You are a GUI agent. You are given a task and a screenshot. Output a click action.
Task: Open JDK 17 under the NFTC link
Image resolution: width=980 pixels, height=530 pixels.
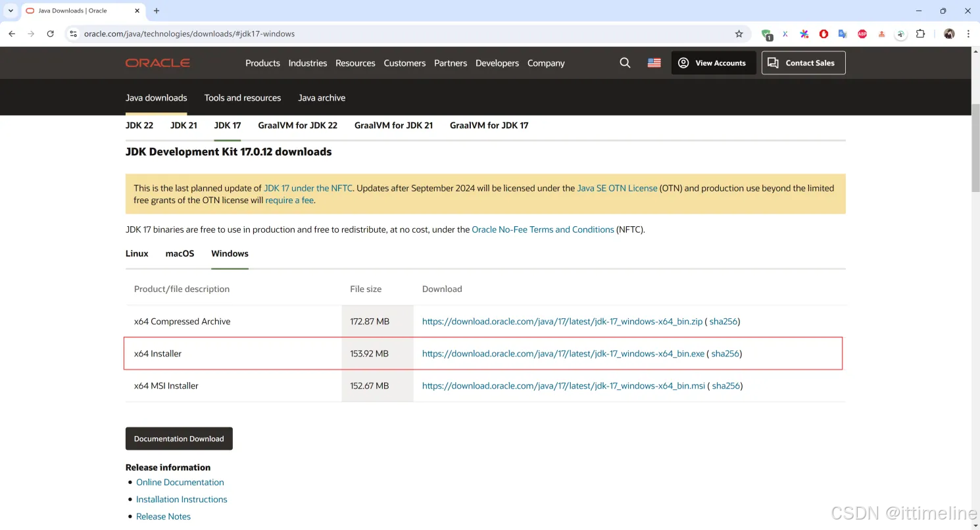coord(308,188)
